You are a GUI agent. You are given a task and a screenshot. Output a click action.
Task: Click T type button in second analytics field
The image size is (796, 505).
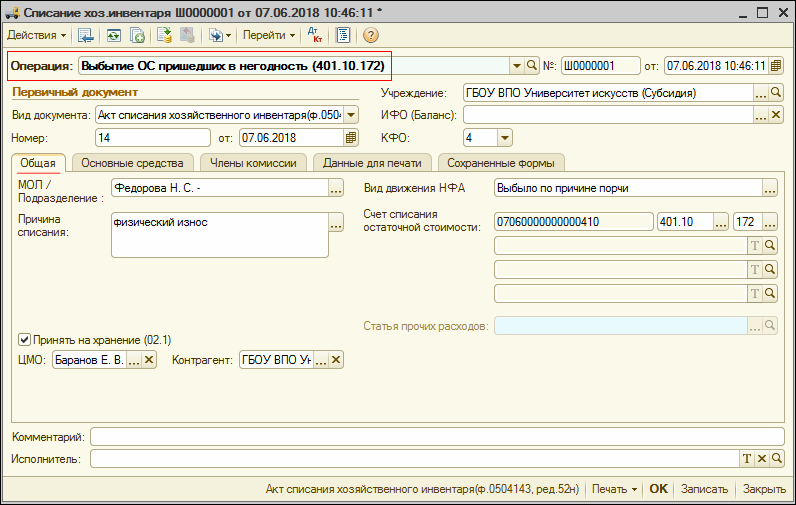click(755, 270)
